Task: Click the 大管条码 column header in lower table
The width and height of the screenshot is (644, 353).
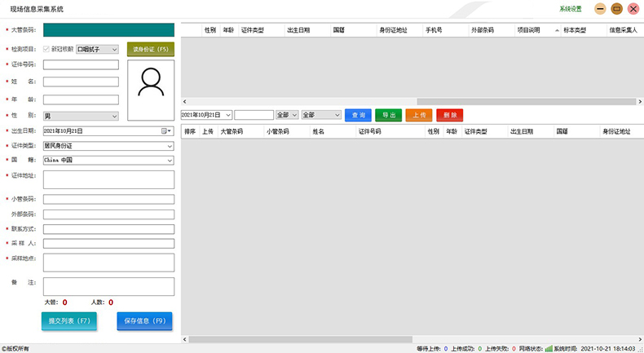Action: click(232, 130)
